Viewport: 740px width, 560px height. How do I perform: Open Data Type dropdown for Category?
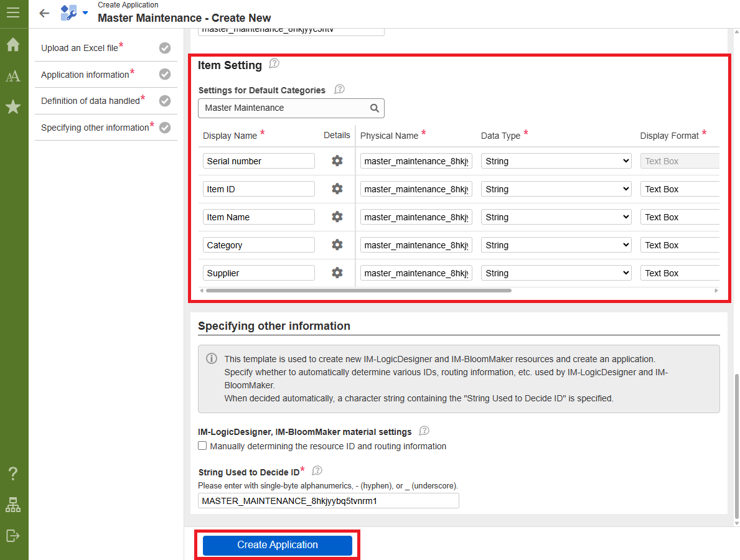pos(556,245)
